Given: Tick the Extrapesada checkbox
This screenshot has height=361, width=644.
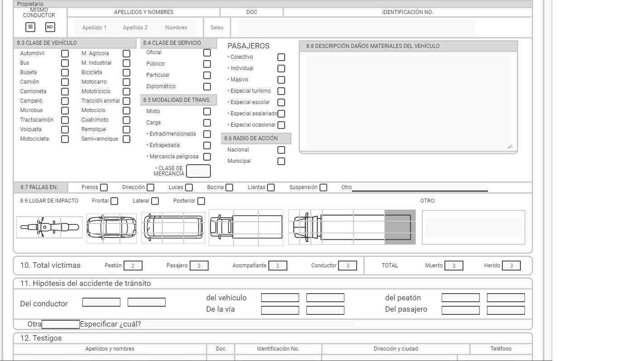Looking at the screenshot, I should 207,145.
